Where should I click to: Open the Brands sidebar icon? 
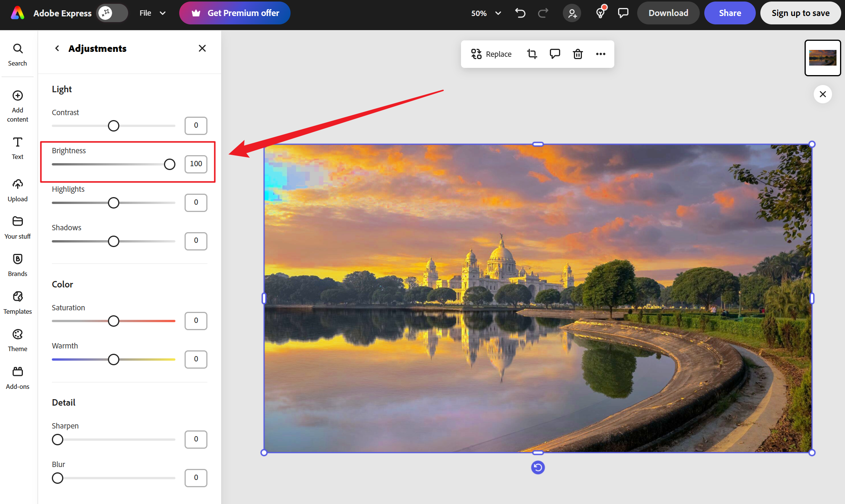click(18, 265)
